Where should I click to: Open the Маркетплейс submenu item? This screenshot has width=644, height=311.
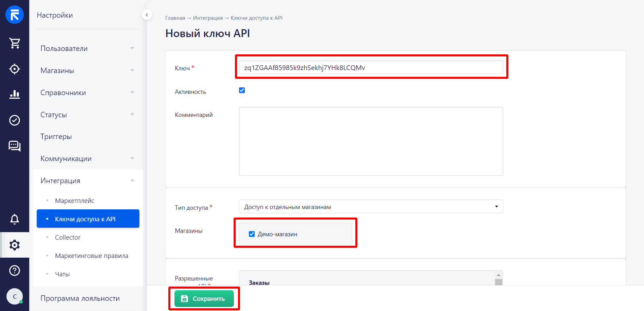tap(75, 201)
